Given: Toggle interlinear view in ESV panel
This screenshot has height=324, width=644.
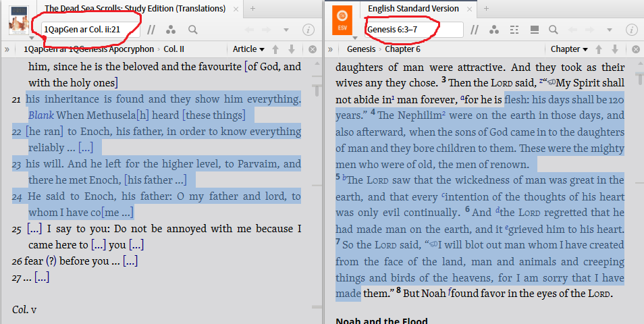Looking at the screenshot, I should pyautogui.click(x=514, y=30).
